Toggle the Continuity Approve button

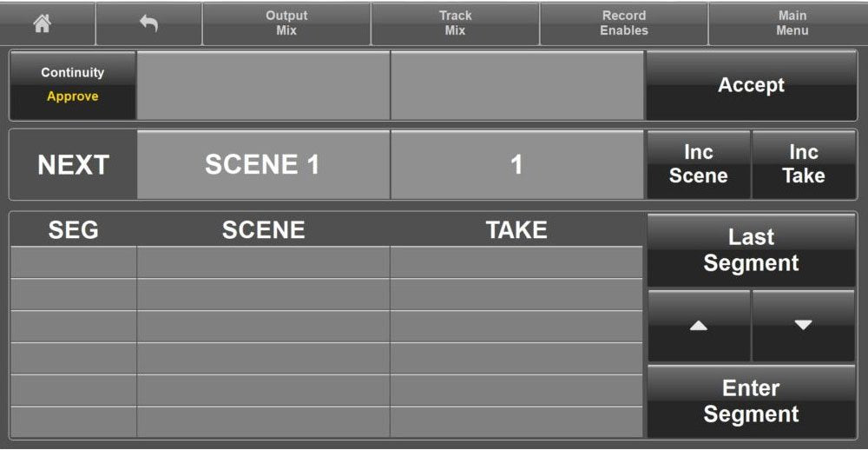pos(73,85)
